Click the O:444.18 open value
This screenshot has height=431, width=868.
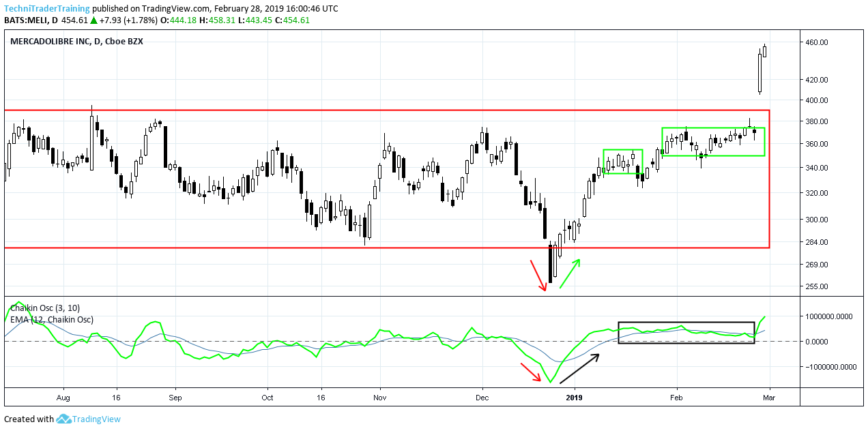point(179,20)
